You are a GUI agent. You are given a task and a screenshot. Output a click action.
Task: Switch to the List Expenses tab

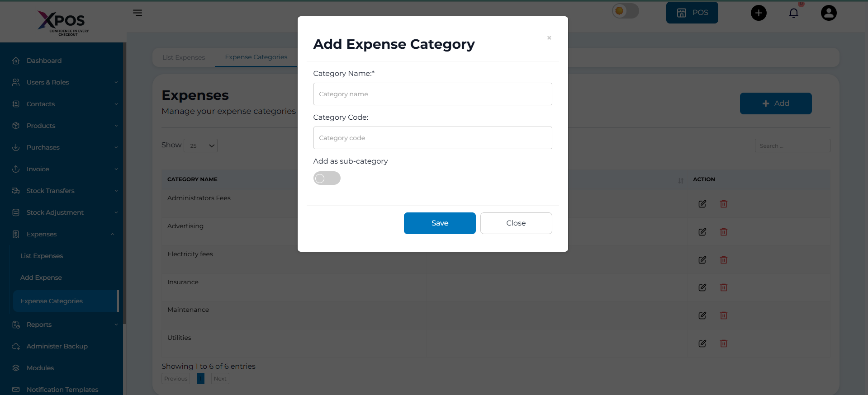[x=184, y=57]
